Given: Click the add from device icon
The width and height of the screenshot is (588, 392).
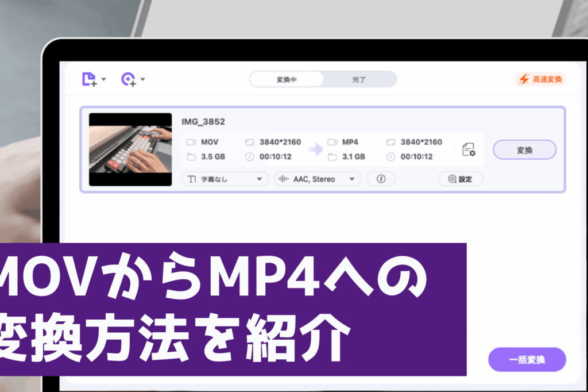Looking at the screenshot, I should (127, 79).
